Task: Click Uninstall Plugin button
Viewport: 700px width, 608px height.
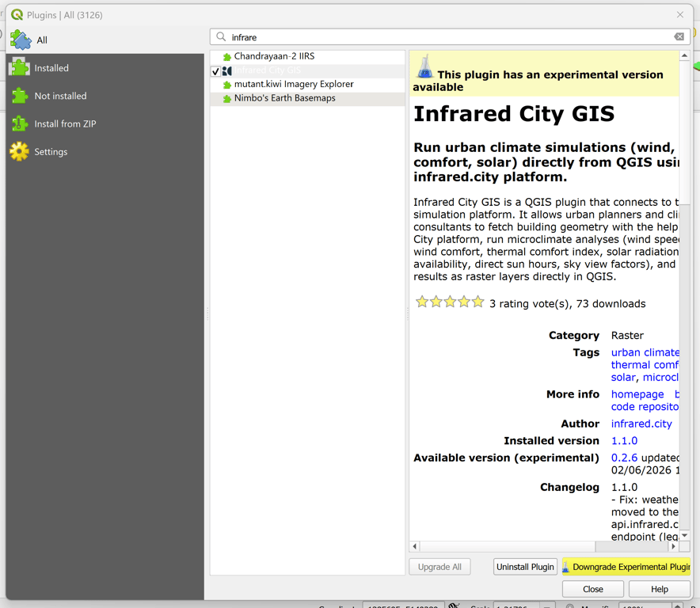Action: coord(525,567)
